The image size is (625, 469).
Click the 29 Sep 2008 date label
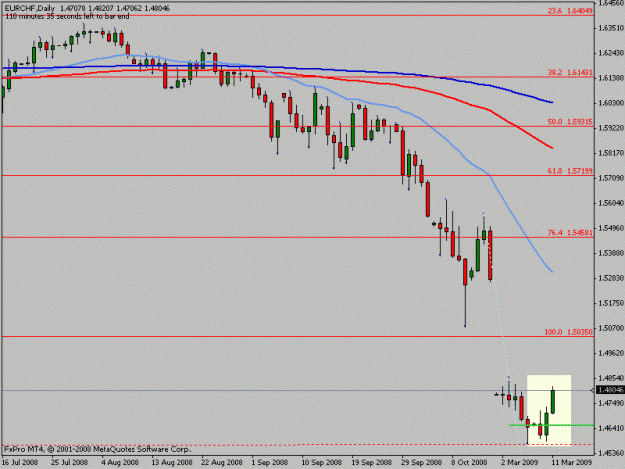tap(422, 463)
